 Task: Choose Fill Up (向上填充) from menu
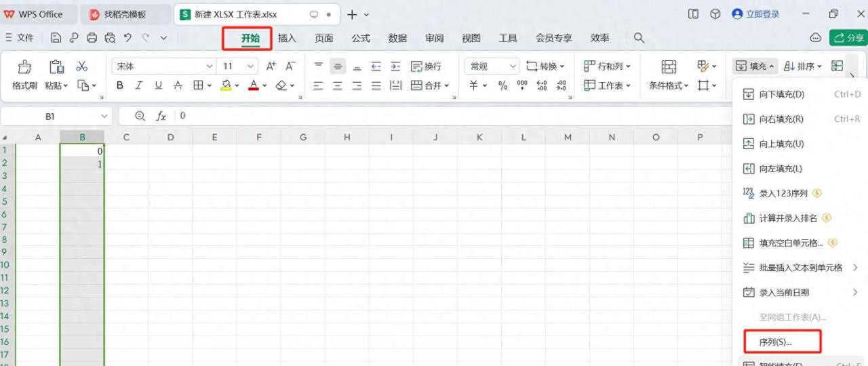802,144
